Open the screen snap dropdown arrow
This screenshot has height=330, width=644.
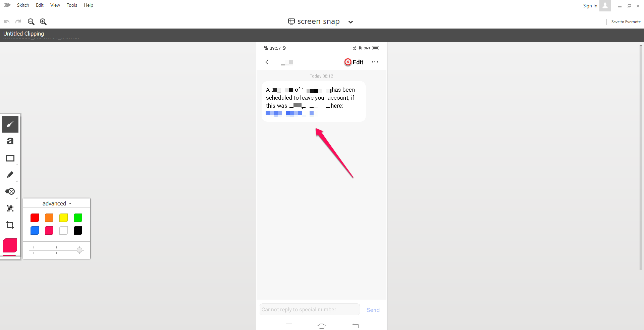point(351,22)
